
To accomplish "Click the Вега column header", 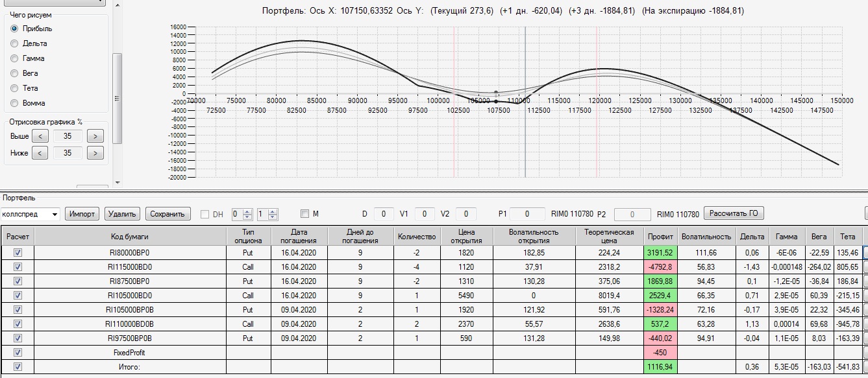I will tap(819, 236).
